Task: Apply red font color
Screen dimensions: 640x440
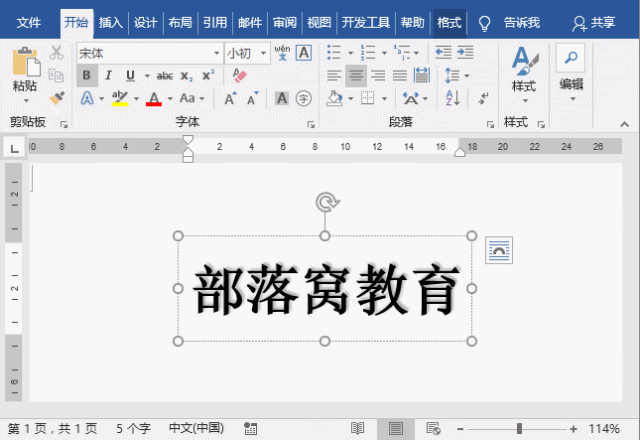Action: coord(154,98)
